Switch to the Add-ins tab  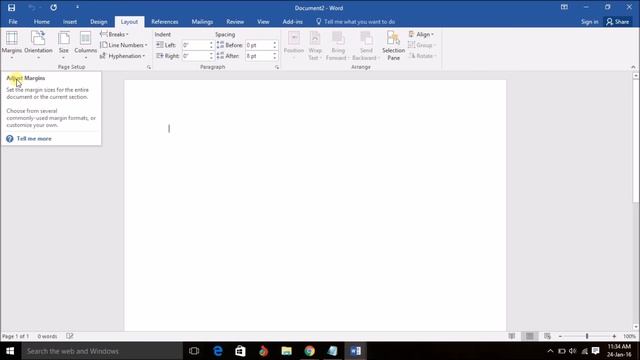coord(293,22)
